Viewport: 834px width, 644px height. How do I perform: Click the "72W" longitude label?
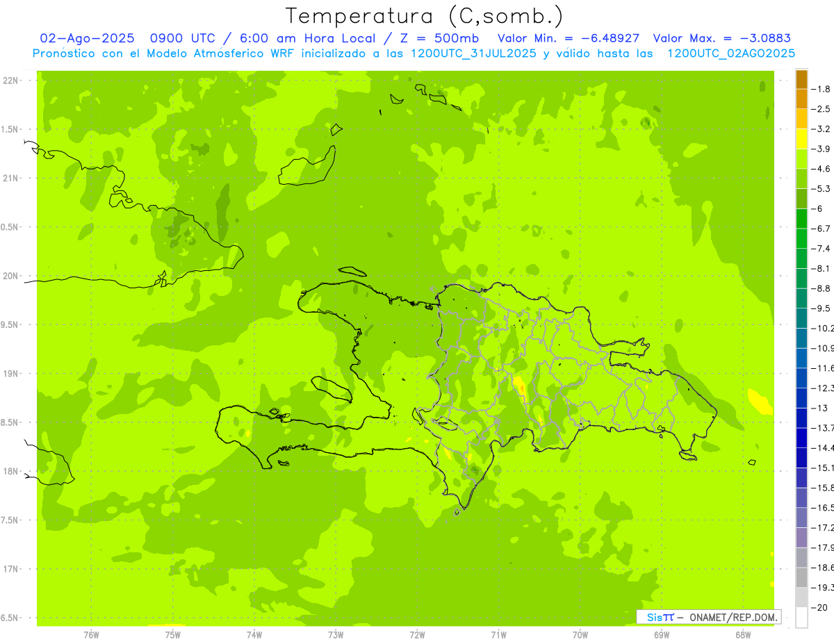417,634
